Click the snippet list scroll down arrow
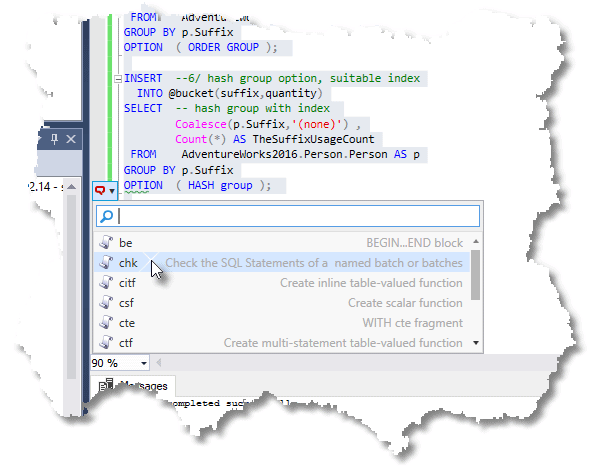Image resolution: width=590 pixels, height=469 pixels. [x=476, y=343]
